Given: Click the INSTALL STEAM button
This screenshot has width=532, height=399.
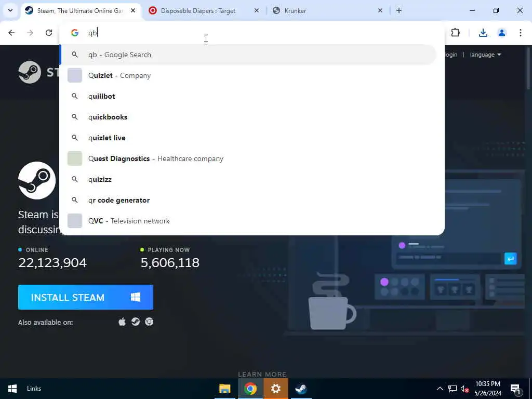Looking at the screenshot, I should (86, 297).
